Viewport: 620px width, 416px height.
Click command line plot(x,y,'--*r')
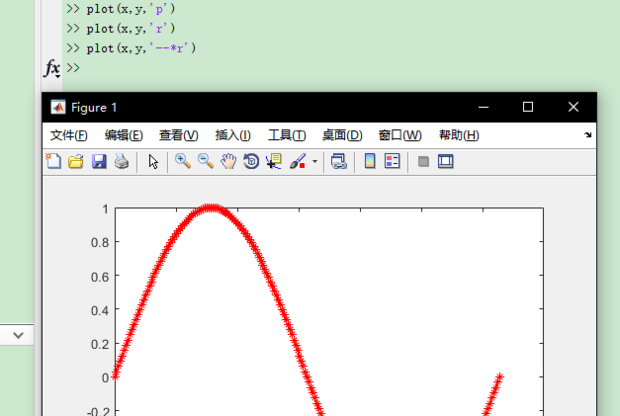click(x=141, y=48)
